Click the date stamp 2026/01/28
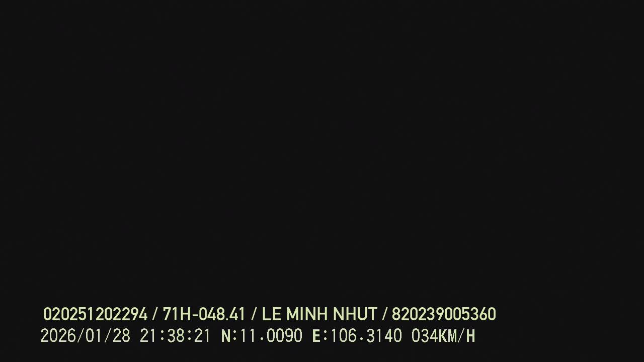 click(x=85, y=336)
